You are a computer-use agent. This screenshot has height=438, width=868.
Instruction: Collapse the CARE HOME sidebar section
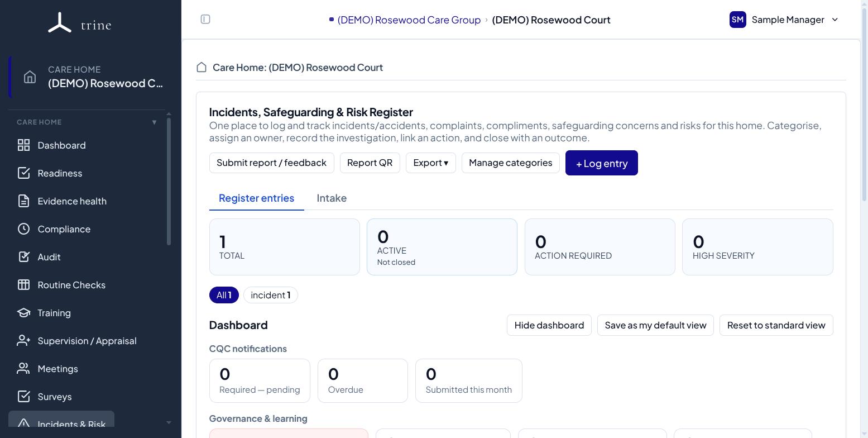154,122
